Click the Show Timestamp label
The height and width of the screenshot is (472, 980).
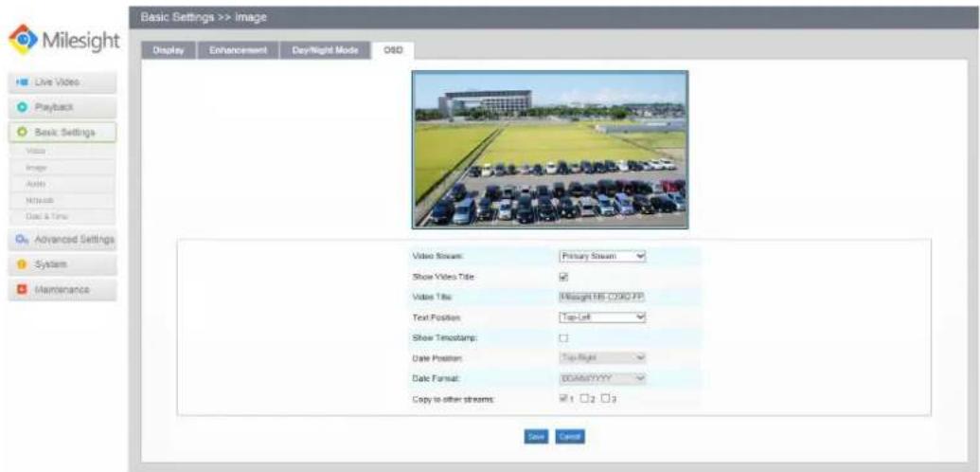(442, 338)
